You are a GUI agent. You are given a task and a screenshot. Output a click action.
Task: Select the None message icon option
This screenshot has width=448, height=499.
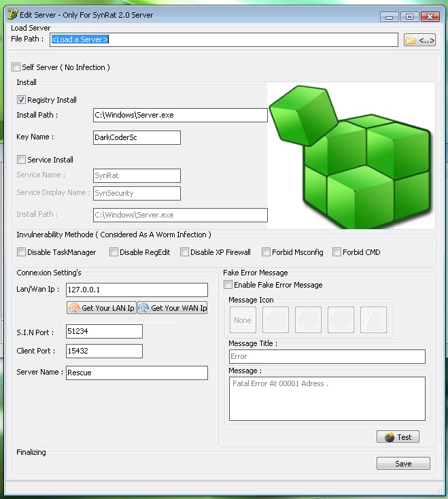point(243,320)
